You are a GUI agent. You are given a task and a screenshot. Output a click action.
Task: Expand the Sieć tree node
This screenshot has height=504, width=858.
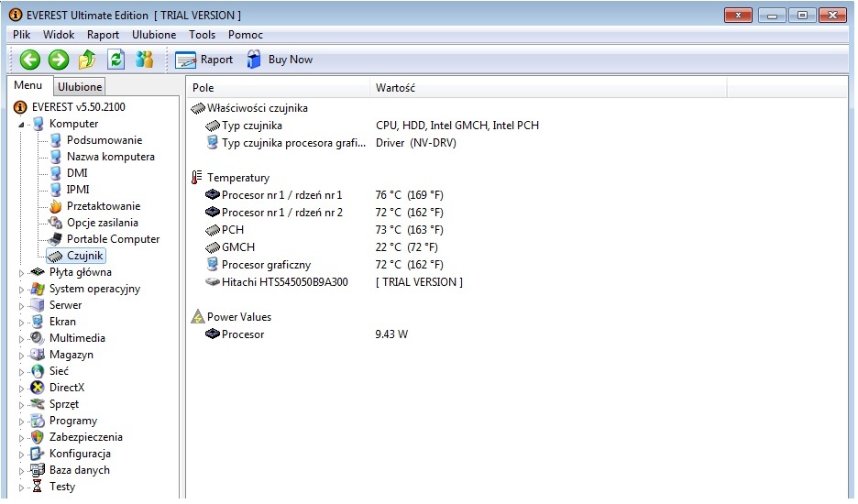(21, 372)
